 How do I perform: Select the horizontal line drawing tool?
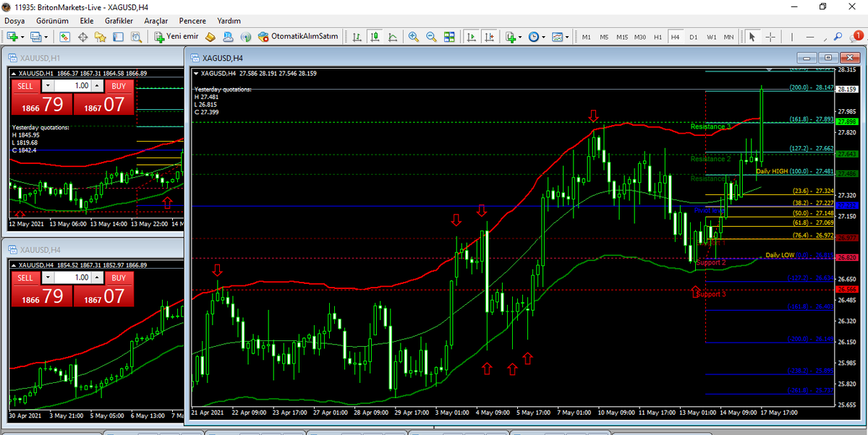coord(810,36)
